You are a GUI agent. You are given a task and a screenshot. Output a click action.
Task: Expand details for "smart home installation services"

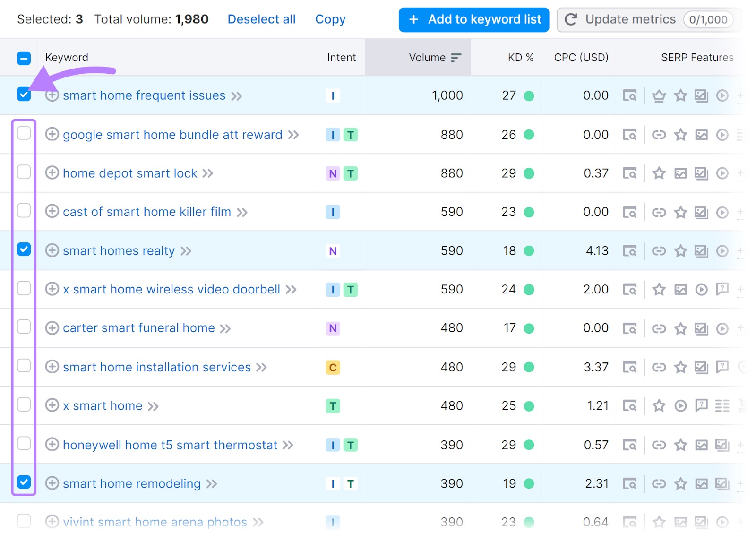(52, 367)
